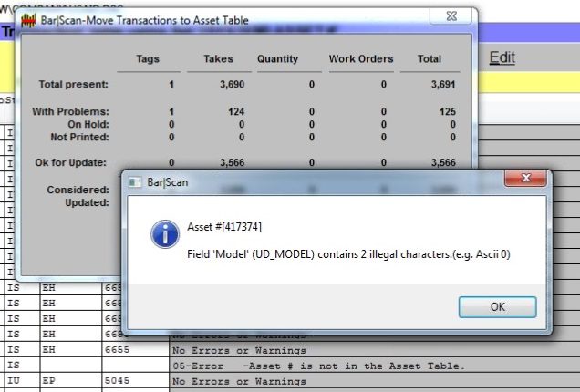
Task: Click the 'Bar|Scan-Move Transactions to Asset Table' title
Action: (x=145, y=20)
